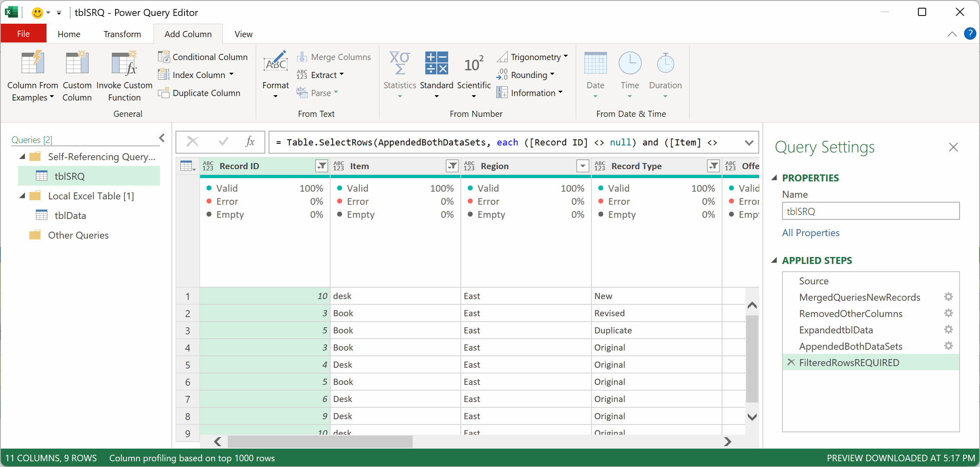Image resolution: width=980 pixels, height=467 pixels.
Task: Open All Properties link
Action: [x=811, y=233]
